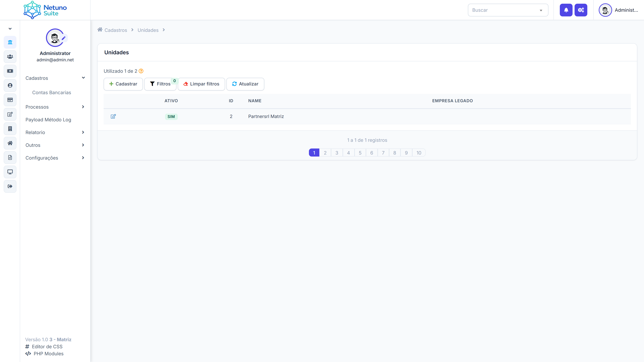Edit the Partnersrl Matriz row

113,116
